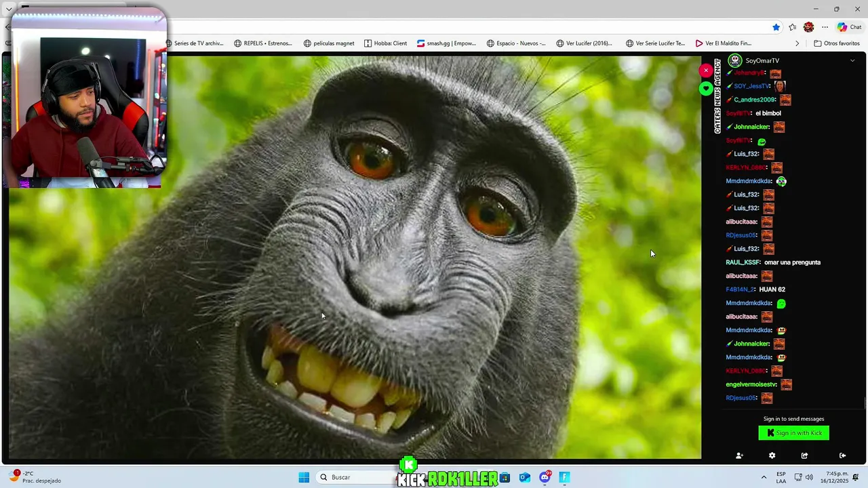Viewport: 868px width, 488px height.
Task: Click username SOY_JessTV in chat
Action: pos(752,86)
